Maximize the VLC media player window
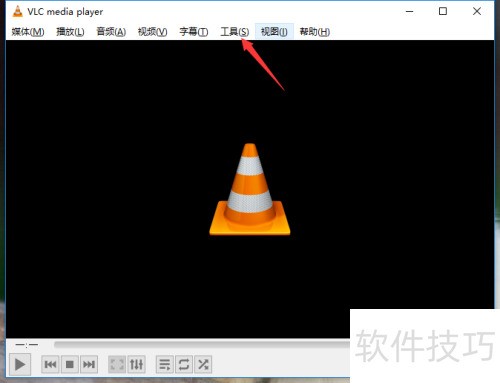The image size is (500, 383). click(x=443, y=11)
